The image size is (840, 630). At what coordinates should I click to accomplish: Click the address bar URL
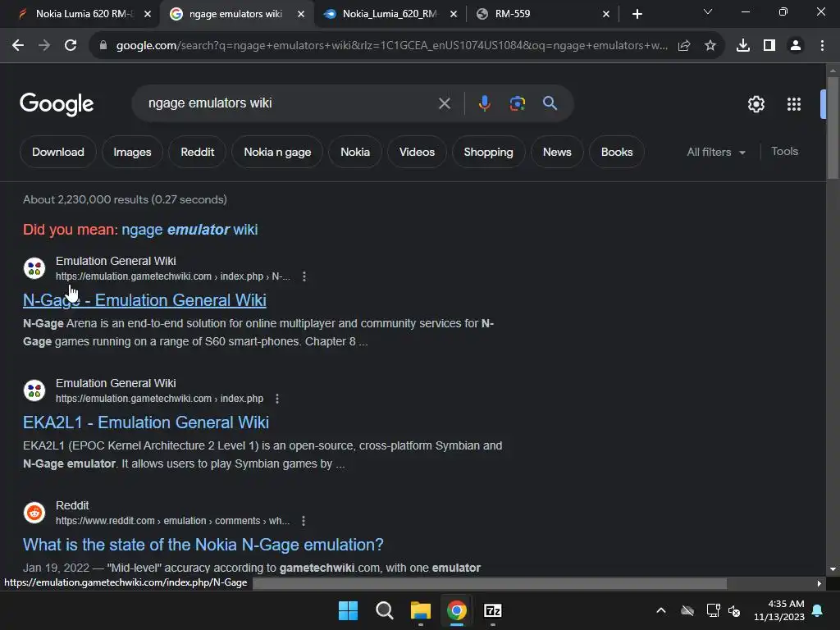tap(391, 46)
